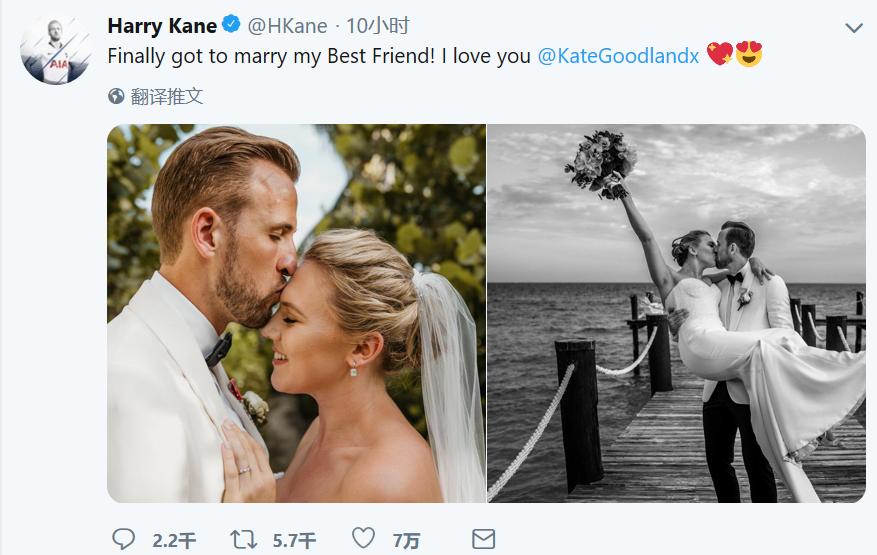Open the Harry Kane display name link
The image size is (877, 555).
(x=162, y=26)
